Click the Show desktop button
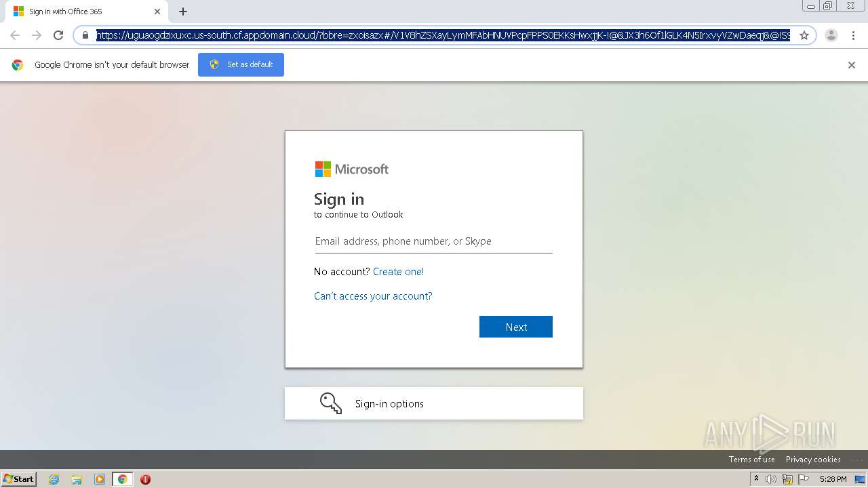 tap(861, 479)
